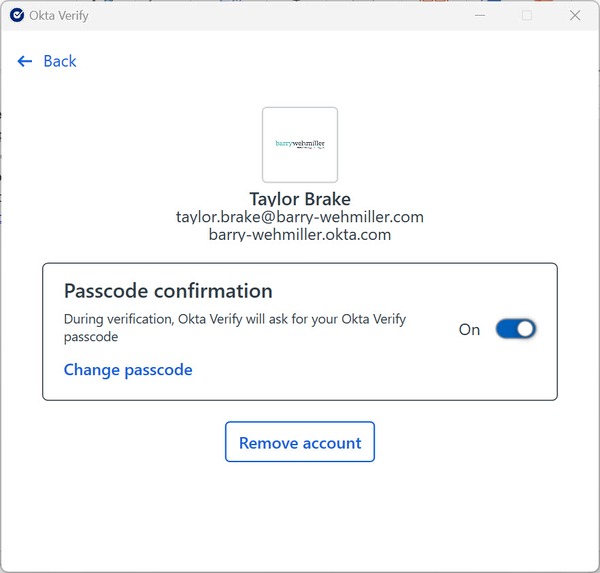Viewport: 600px width, 573px height.
Task: Click the maximize window button
Action: point(527,15)
